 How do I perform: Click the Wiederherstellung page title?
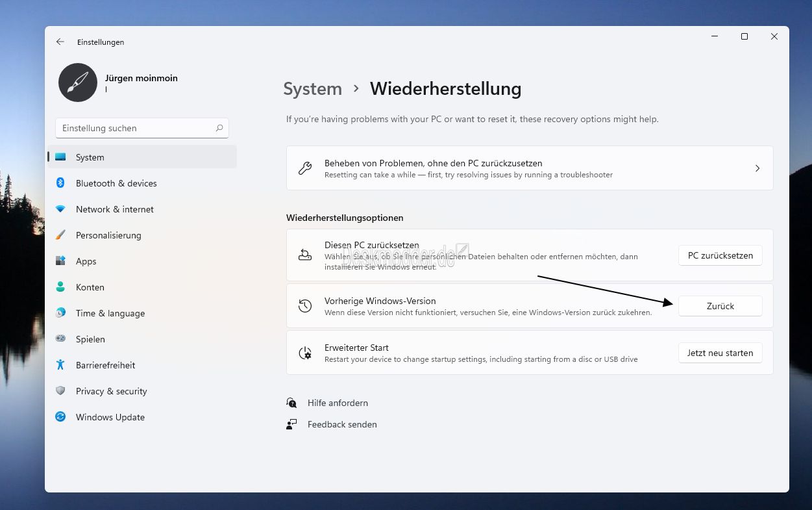[x=446, y=89]
